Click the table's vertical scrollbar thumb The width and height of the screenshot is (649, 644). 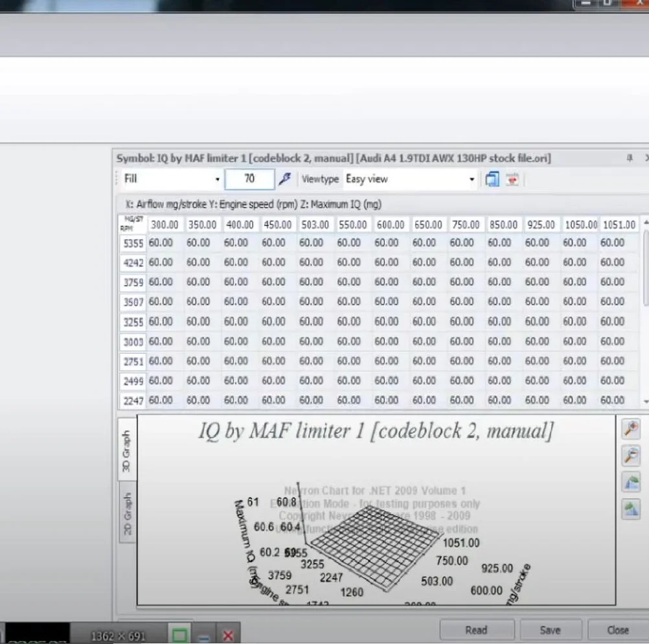(644, 266)
